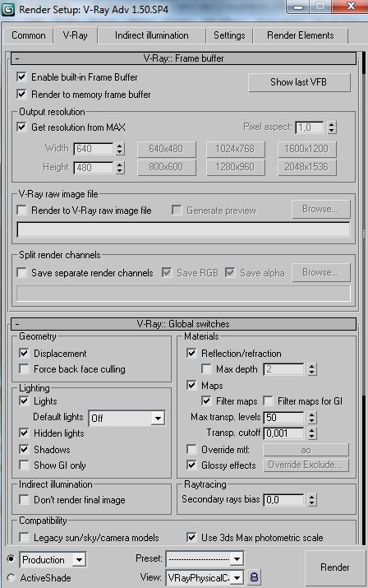Viewport: 368px width, 588px height.
Task: Select the ActiveShade radio button
Action: point(11,578)
